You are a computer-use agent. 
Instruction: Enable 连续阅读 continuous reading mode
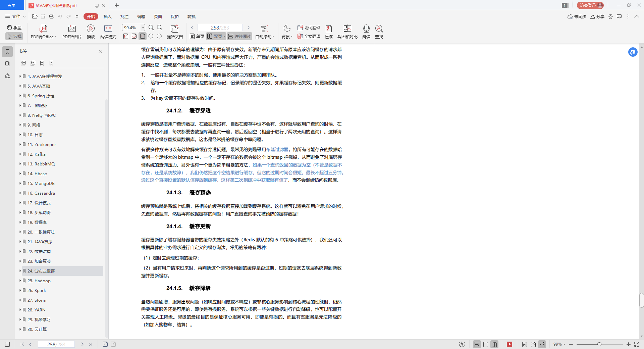(239, 36)
